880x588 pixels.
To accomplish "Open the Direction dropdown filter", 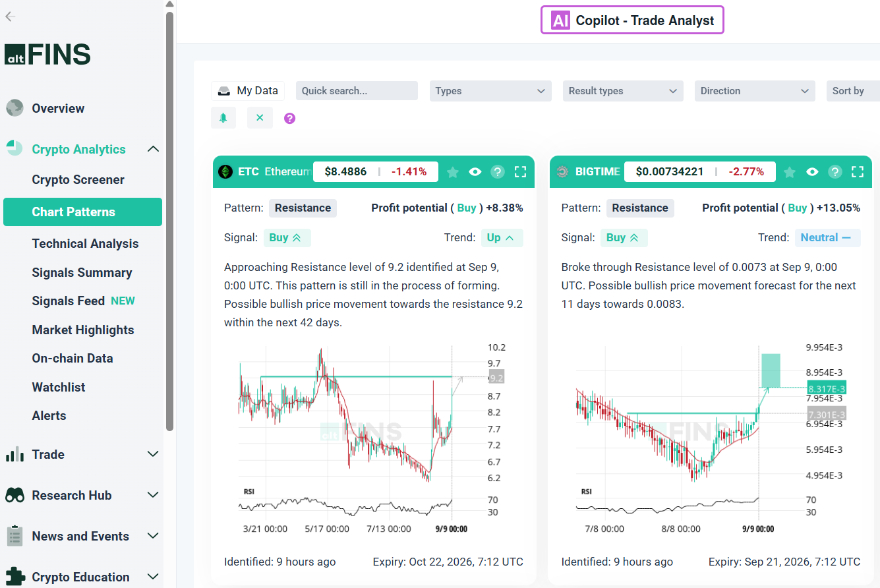I will [755, 91].
